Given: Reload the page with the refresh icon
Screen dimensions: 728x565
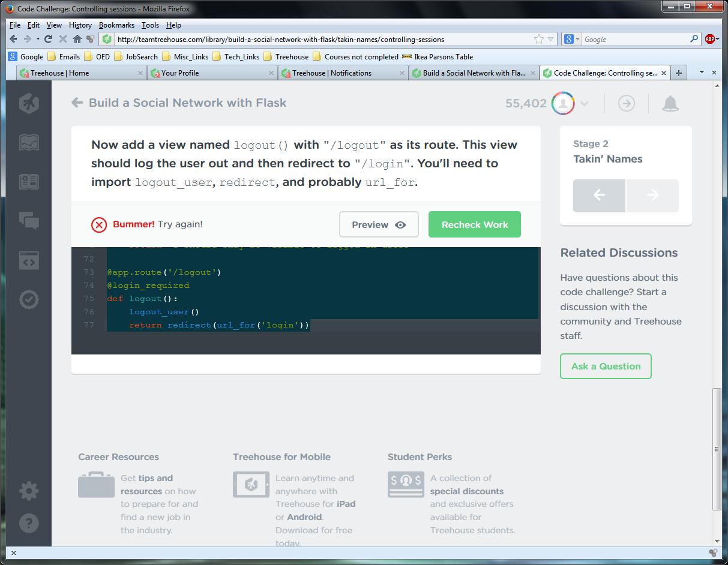Looking at the screenshot, I should pyautogui.click(x=49, y=39).
